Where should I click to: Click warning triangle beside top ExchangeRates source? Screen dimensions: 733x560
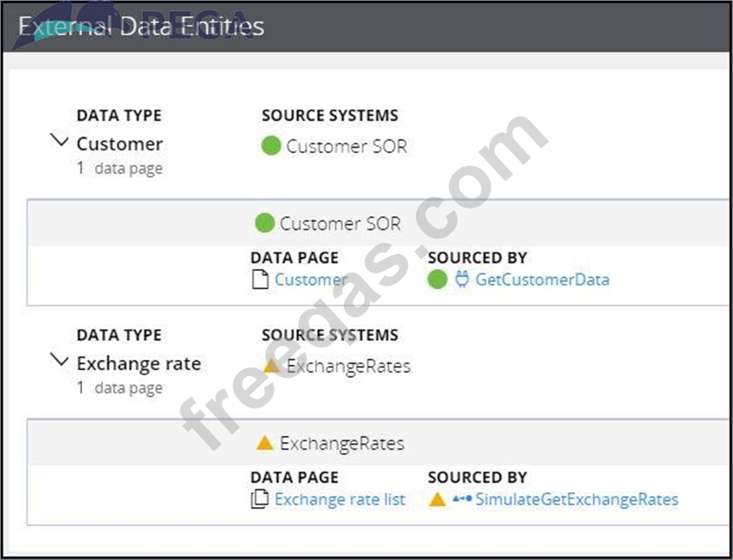[x=271, y=366]
